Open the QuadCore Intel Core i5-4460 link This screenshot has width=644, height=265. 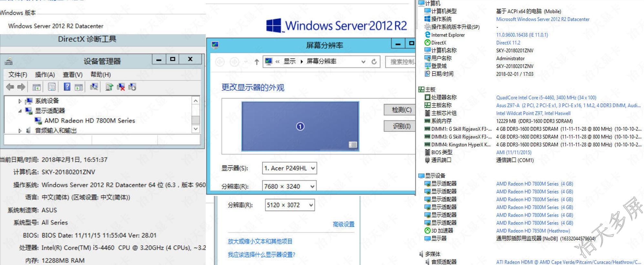(x=546, y=97)
